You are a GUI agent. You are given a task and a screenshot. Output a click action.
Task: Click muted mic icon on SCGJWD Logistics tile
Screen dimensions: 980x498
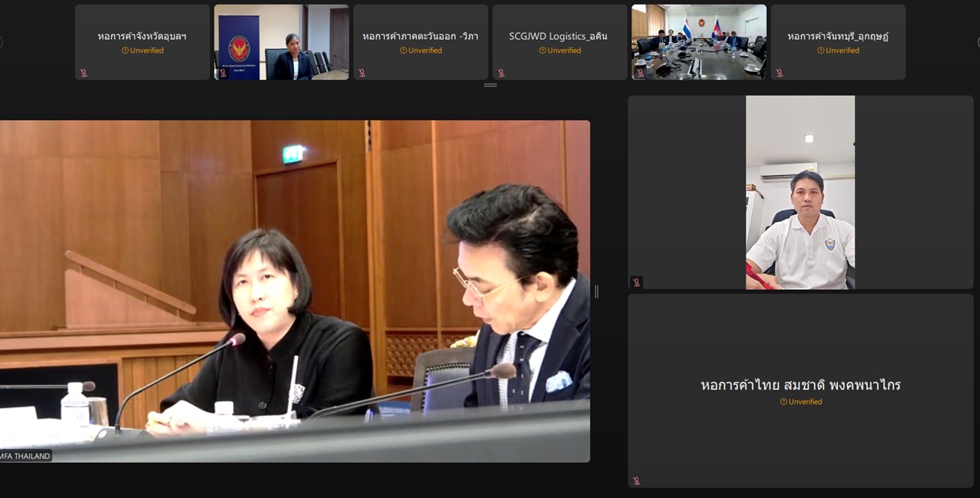click(x=501, y=73)
